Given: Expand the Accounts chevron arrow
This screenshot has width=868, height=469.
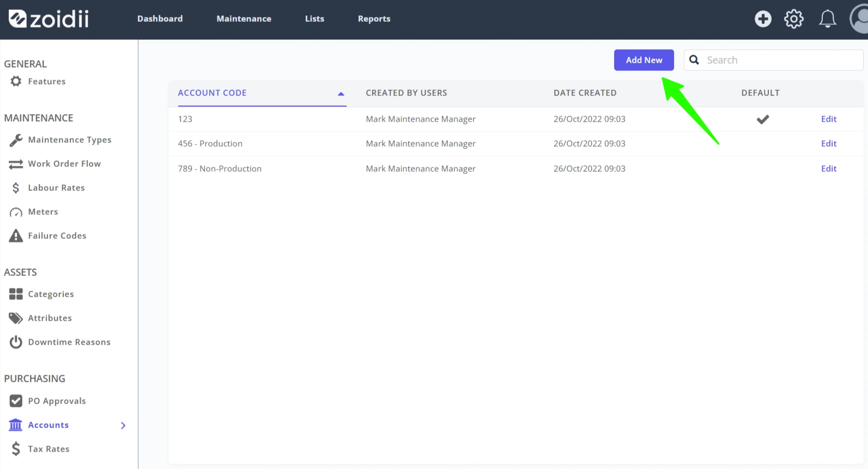Looking at the screenshot, I should (123, 425).
